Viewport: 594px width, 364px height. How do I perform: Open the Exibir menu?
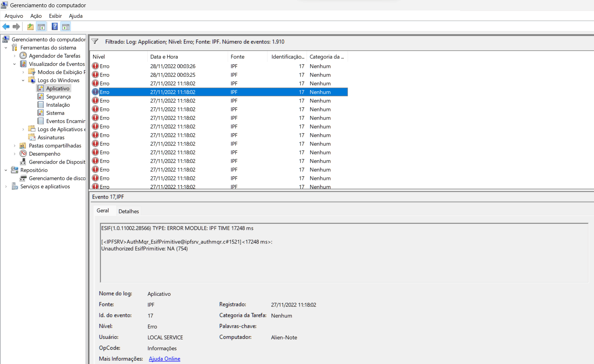(55, 16)
